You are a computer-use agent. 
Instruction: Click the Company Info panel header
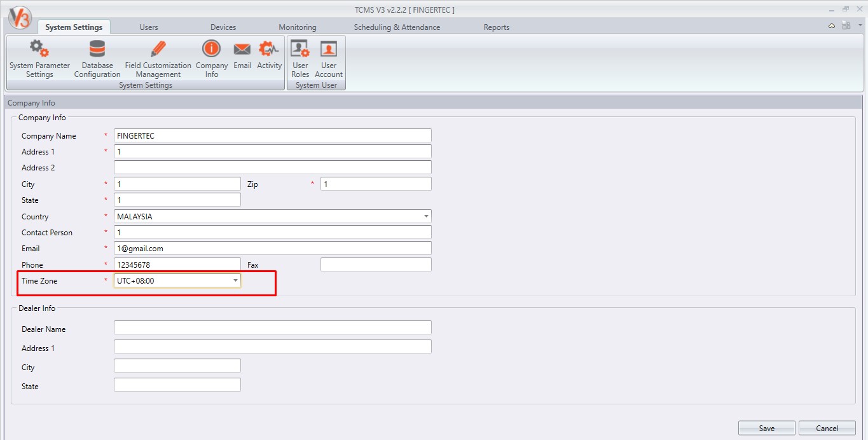click(434, 103)
